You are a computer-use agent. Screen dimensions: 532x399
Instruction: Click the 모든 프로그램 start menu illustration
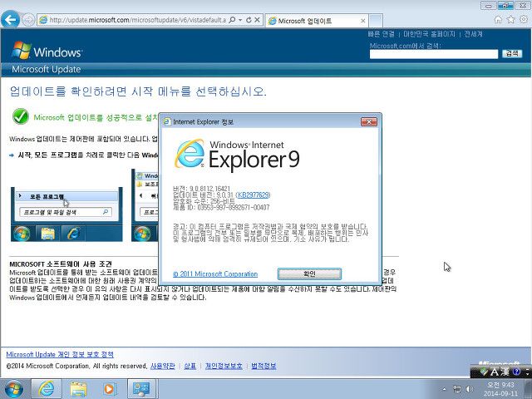coord(66,214)
